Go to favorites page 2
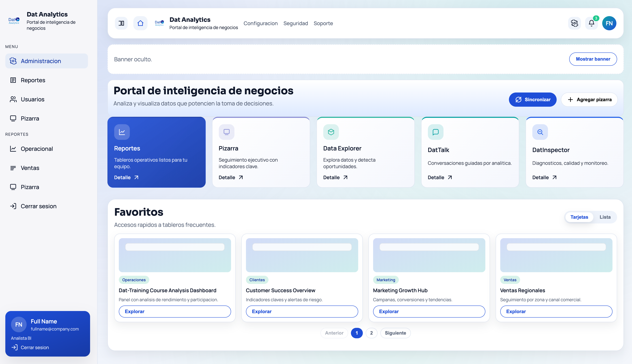The image size is (632, 364). (371, 333)
